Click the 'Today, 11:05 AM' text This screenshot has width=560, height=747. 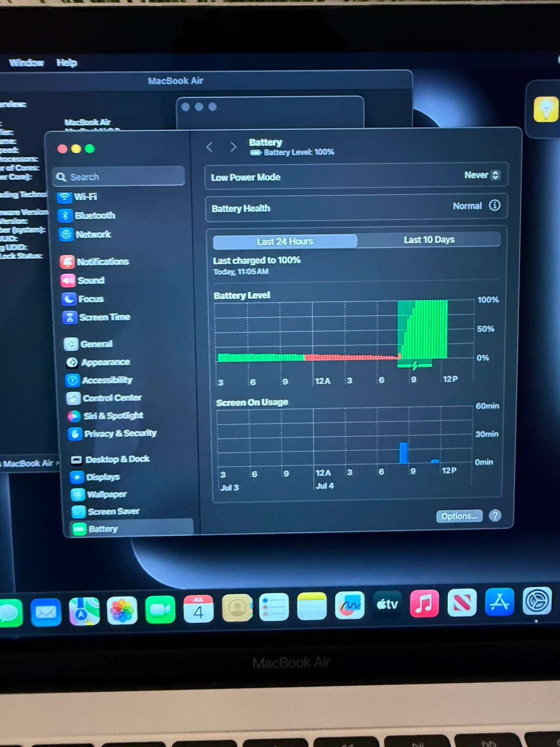pyautogui.click(x=241, y=272)
